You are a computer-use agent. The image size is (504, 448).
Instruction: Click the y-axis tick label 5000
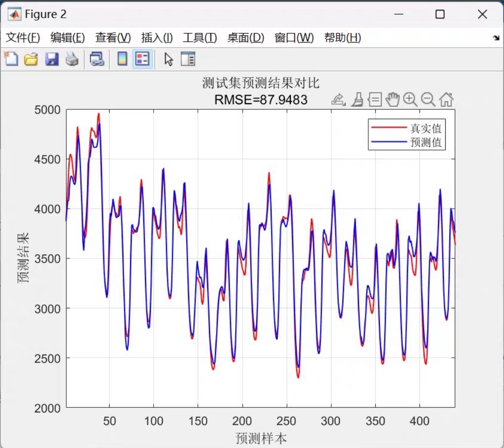click(x=47, y=110)
